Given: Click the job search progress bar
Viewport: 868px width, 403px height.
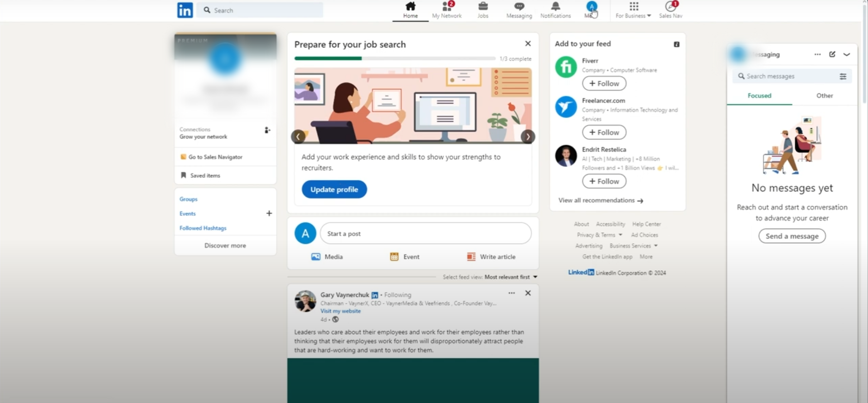Looking at the screenshot, I should (x=395, y=58).
